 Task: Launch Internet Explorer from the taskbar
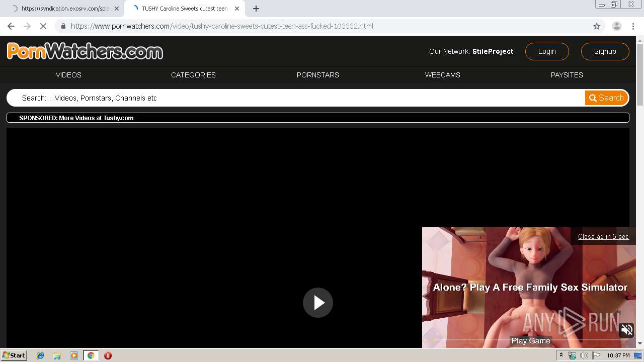point(40,355)
